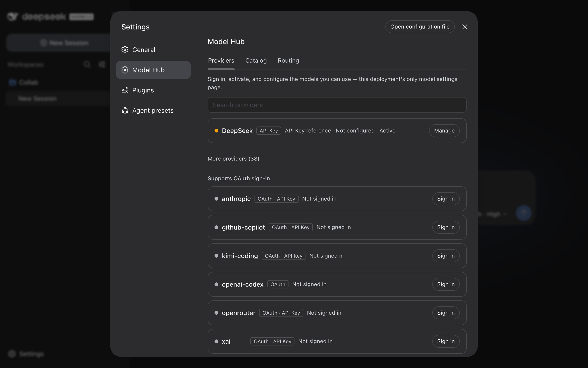Click the blurred blue send button behind dialog
The width and height of the screenshot is (588, 368).
click(x=524, y=213)
